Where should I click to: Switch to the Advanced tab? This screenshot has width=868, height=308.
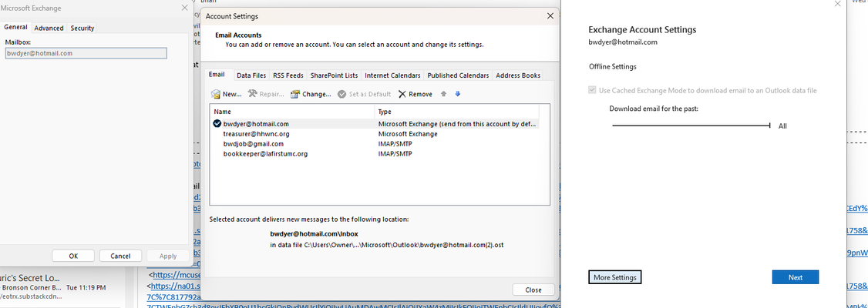coord(49,28)
